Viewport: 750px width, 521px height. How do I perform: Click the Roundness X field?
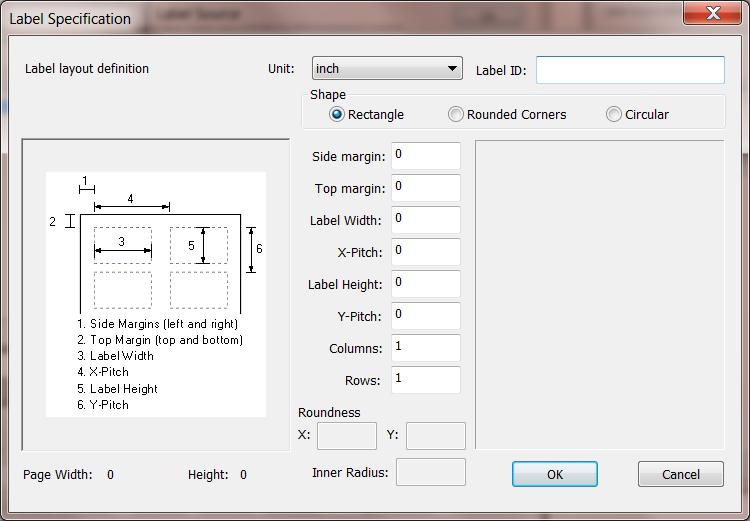pyautogui.click(x=347, y=436)
